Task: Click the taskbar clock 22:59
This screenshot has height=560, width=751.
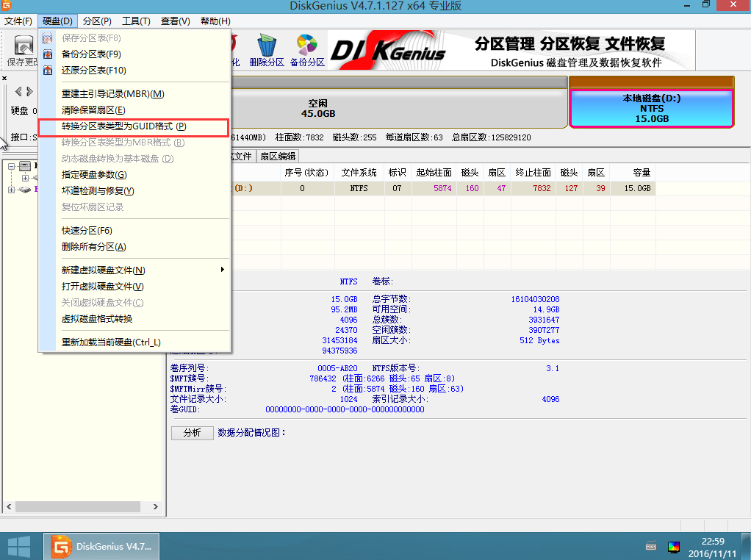Action: (713, 542)
